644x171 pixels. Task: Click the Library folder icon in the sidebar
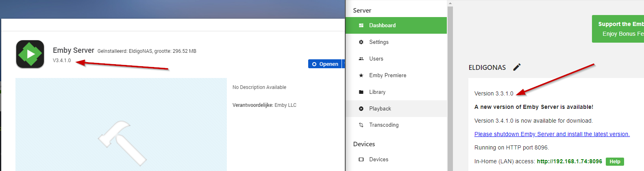pos(361,92)
